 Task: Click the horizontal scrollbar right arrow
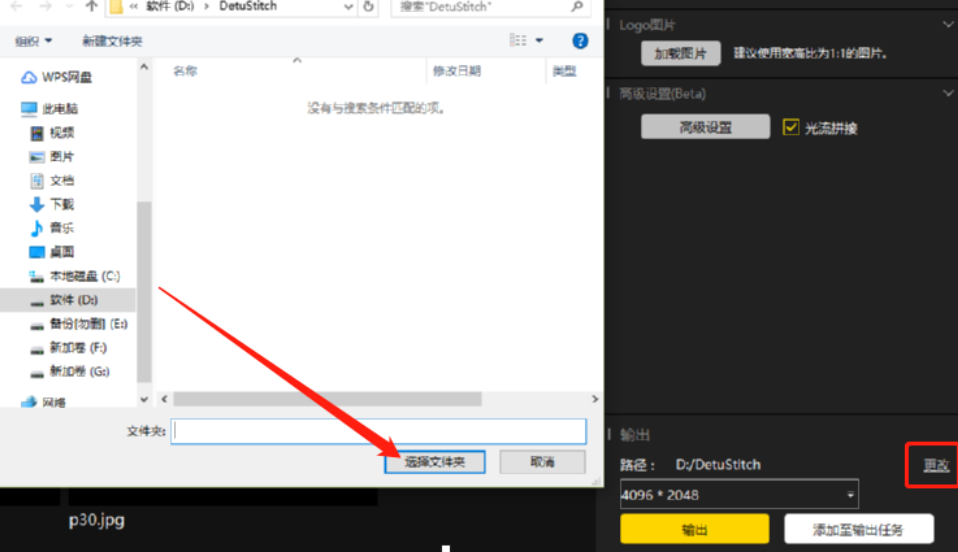click(594, 399)
